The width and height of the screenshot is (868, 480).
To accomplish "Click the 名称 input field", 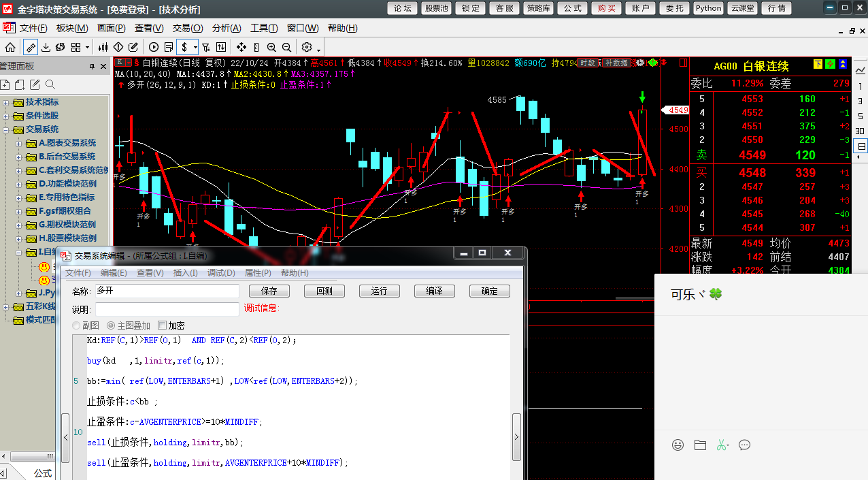I will (167, 291).
